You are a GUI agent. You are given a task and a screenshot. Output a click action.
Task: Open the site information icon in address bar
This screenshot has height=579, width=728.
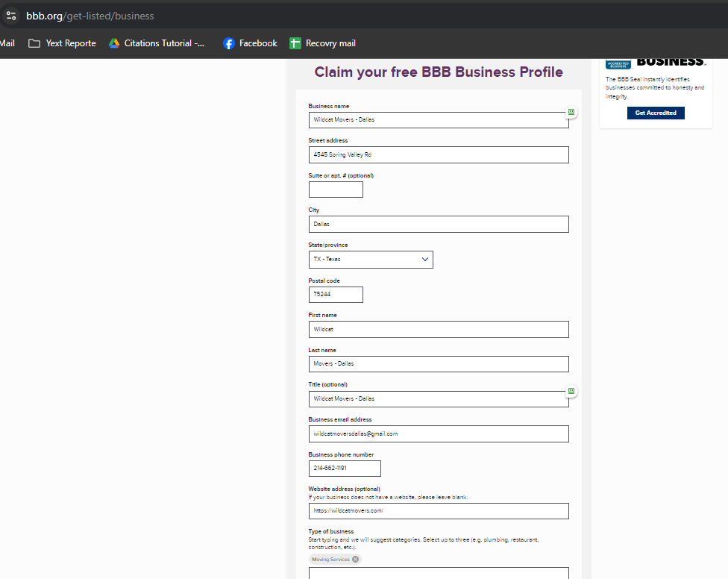pyautogui.click(x=11, y=16)
